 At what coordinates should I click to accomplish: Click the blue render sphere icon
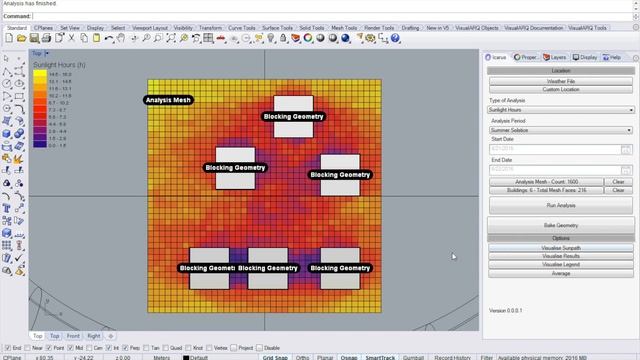coord(345,38)
